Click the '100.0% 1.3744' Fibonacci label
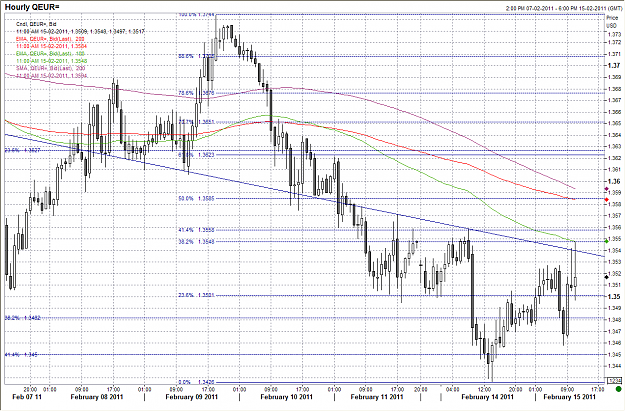 click(x=196, y=14)
